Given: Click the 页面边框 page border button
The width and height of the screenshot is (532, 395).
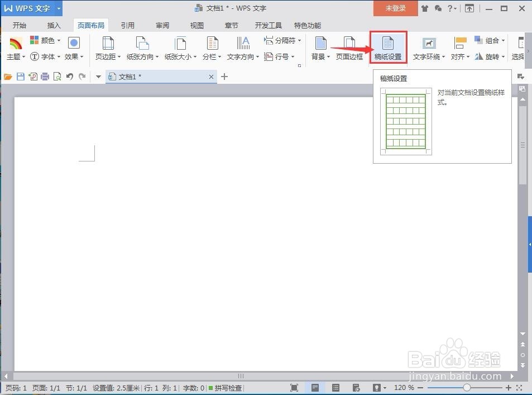Looking at the screenshot, I should coord(349,49).
